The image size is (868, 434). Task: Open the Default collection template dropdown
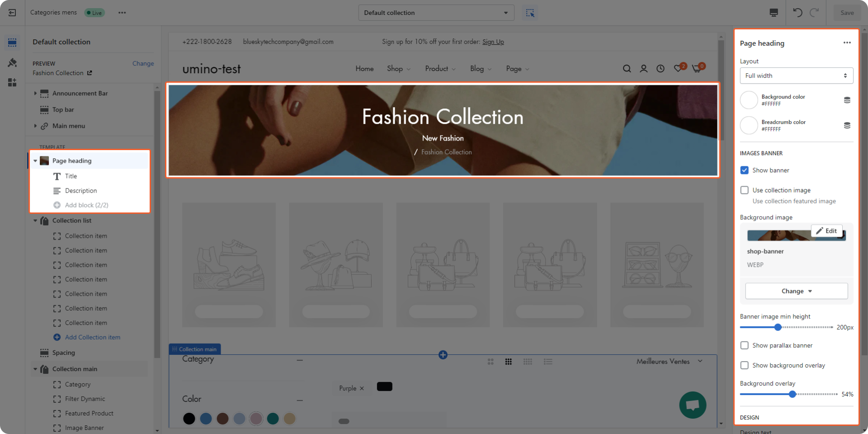(436, 13)
